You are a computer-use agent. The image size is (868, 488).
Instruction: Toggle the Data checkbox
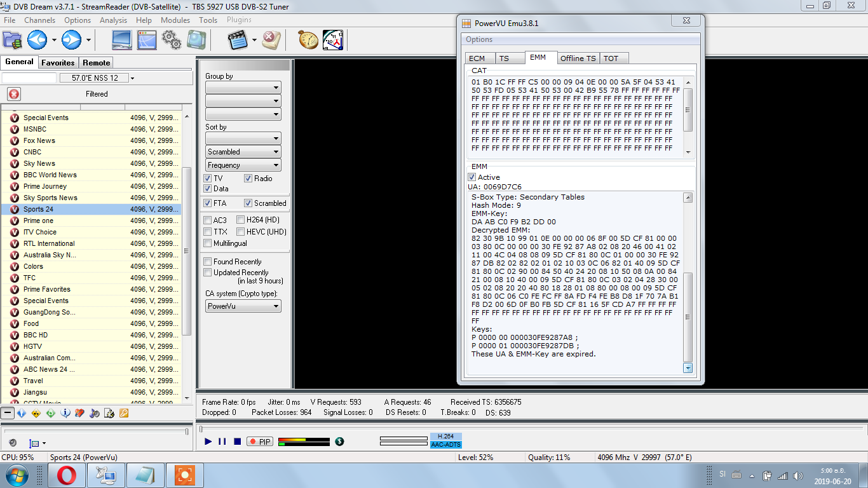(208, 189)
